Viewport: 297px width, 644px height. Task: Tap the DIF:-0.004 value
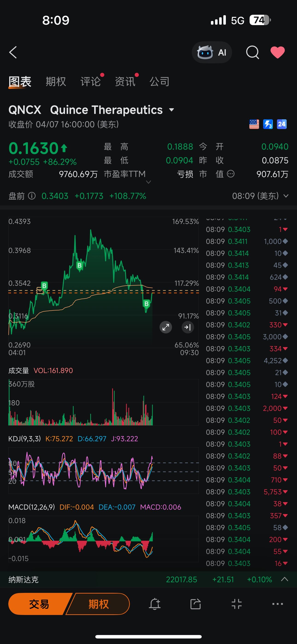pos(77,507)
